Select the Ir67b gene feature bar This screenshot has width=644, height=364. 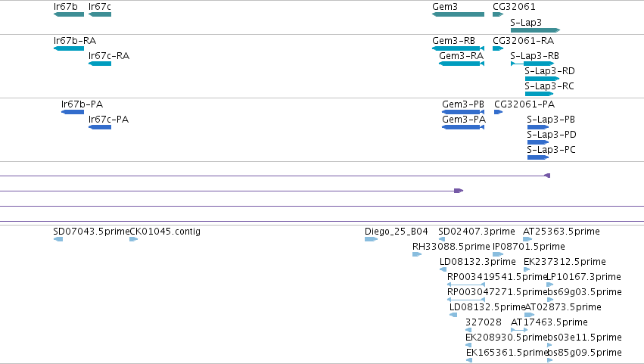pyautogui.click(x=69, y=14)
